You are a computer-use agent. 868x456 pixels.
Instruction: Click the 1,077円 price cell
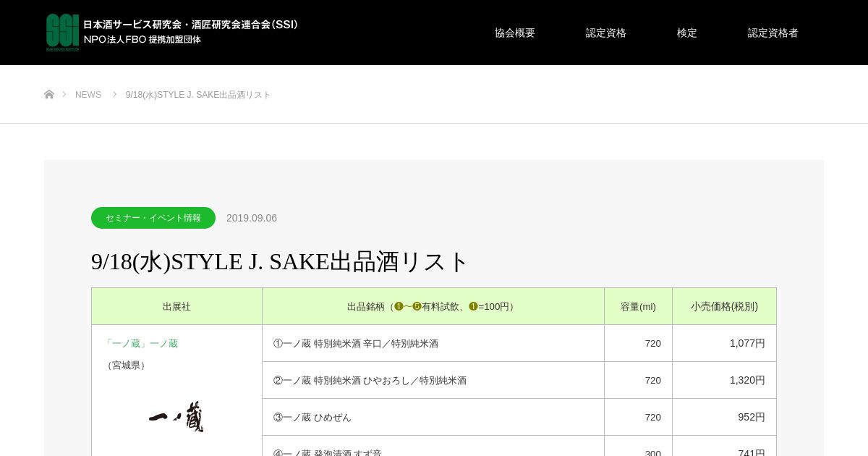[724, 343]
